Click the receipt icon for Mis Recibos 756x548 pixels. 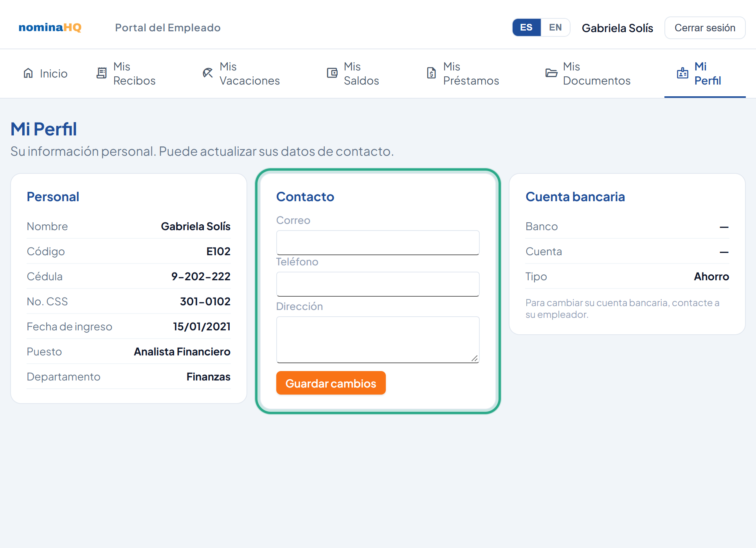(x=102, y=73)
